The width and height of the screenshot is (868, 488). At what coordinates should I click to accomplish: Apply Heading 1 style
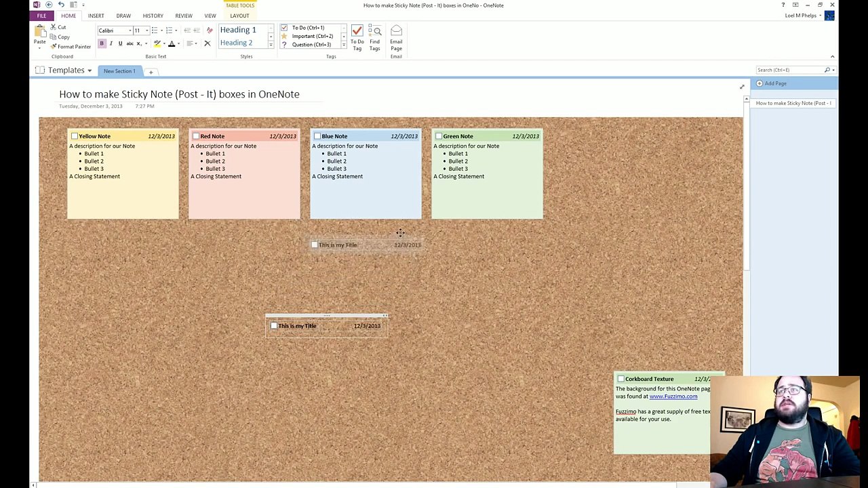click(238, 30)
